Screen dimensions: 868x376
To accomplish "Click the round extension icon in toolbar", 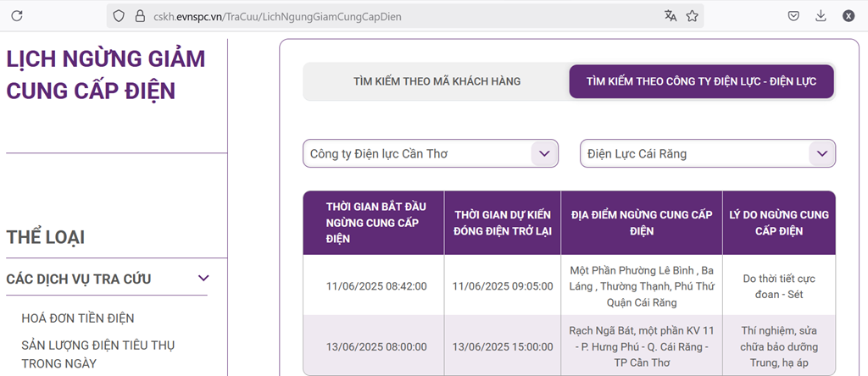I will 848,15.
